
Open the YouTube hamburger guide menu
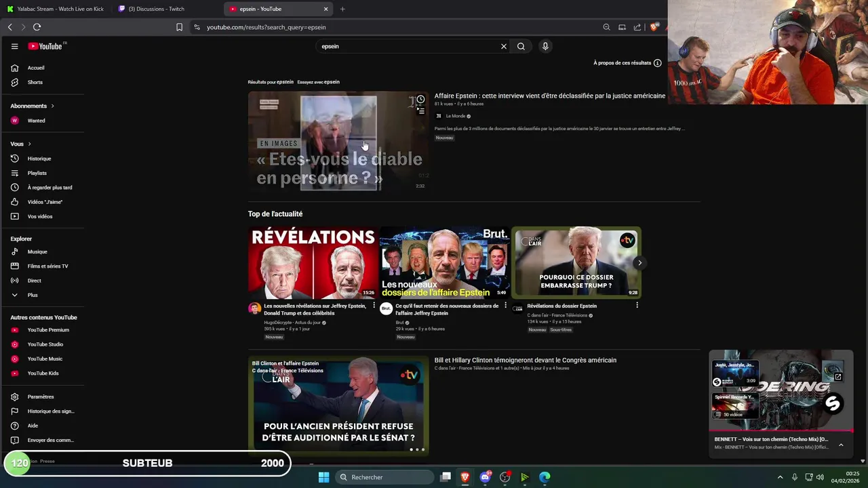(x=14, y=46)
